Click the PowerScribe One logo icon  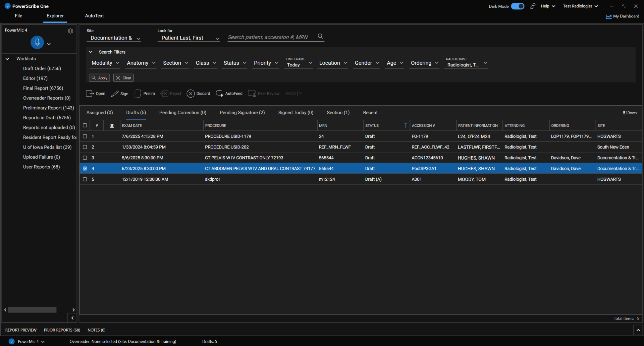click(7, 6)
